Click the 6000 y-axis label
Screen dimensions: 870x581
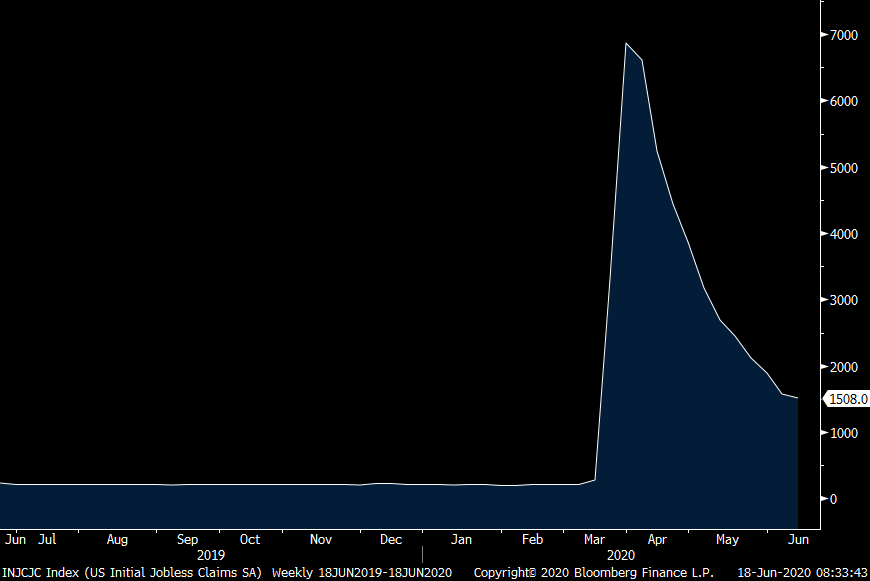(843, 101)
